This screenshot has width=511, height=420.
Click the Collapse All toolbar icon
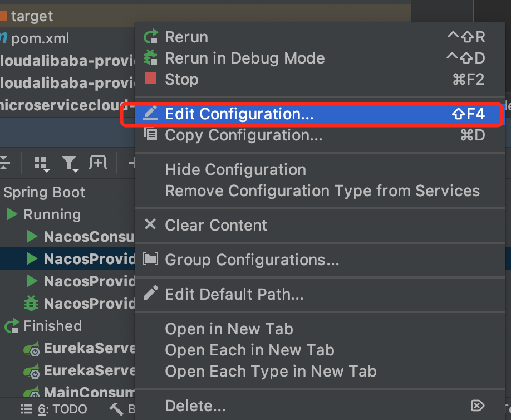pos(4,163)
